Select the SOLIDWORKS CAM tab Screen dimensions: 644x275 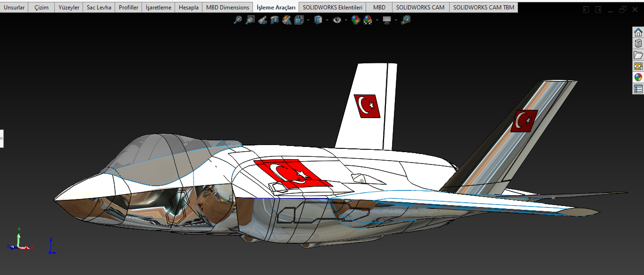[x=420, y=8]
